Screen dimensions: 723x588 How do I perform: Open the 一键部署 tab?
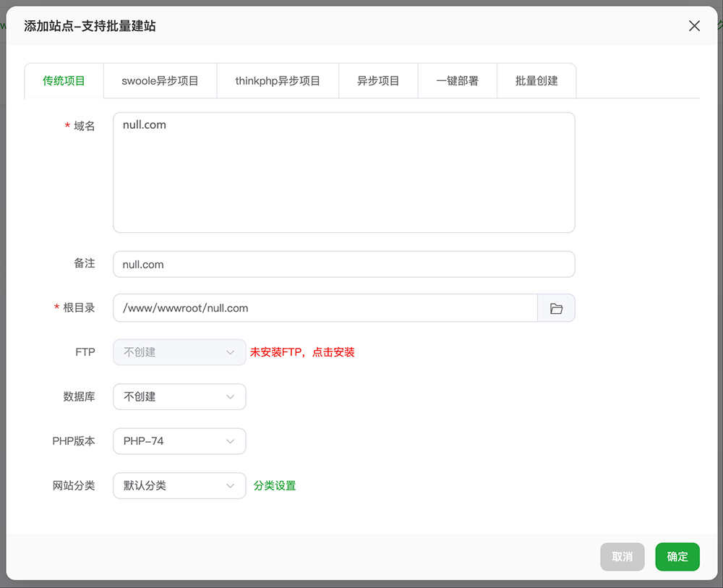click(457, 81)
